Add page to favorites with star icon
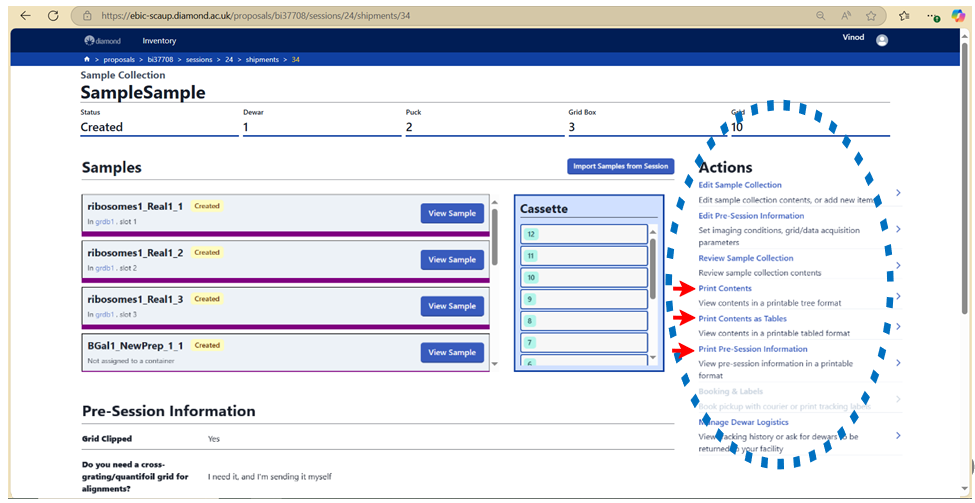The height and width of the screenshot is (503, 975). tap(871, 16)
